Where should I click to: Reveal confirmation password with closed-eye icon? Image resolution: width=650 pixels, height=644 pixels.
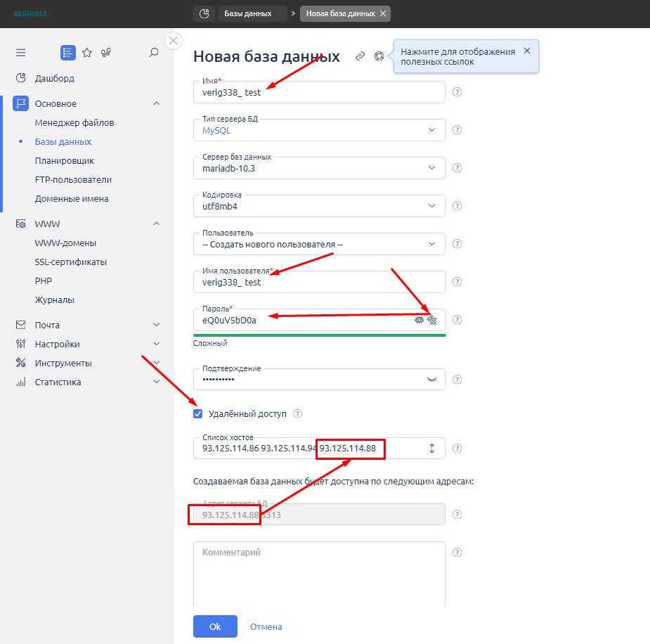431,379
